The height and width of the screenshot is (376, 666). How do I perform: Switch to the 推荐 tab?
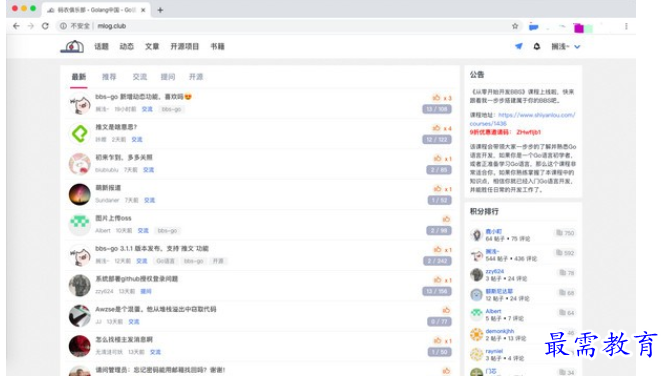[109, 77]
